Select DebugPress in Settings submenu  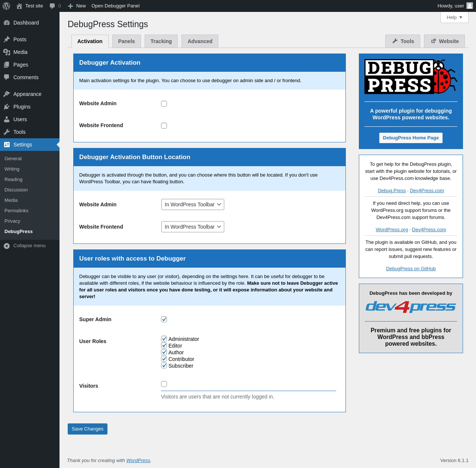[19, 231]
